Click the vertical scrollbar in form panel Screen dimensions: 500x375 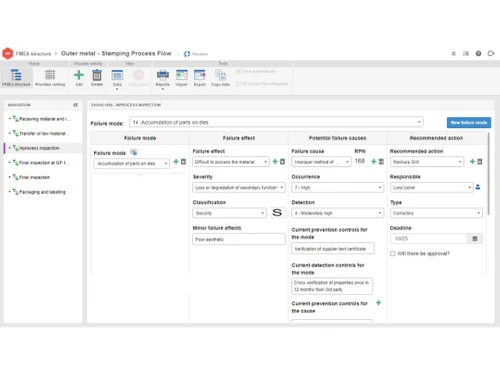click(x=489, y=173)
